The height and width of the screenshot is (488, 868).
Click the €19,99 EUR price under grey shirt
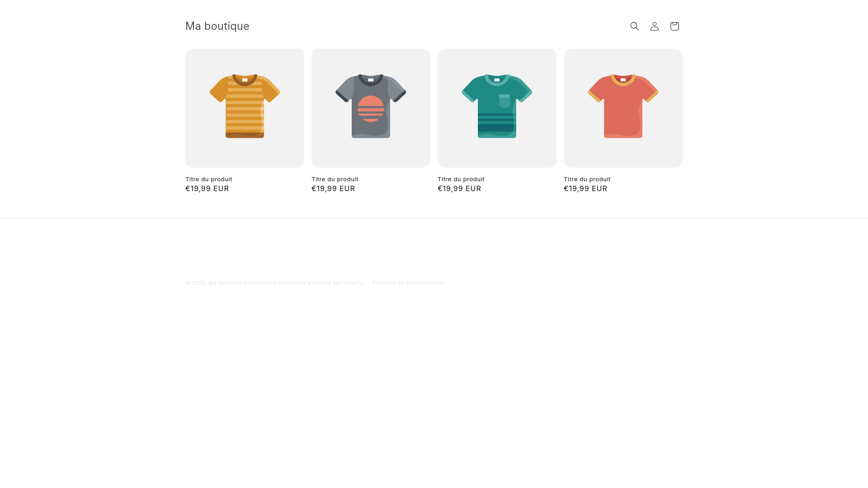click(x=333, y=188)
